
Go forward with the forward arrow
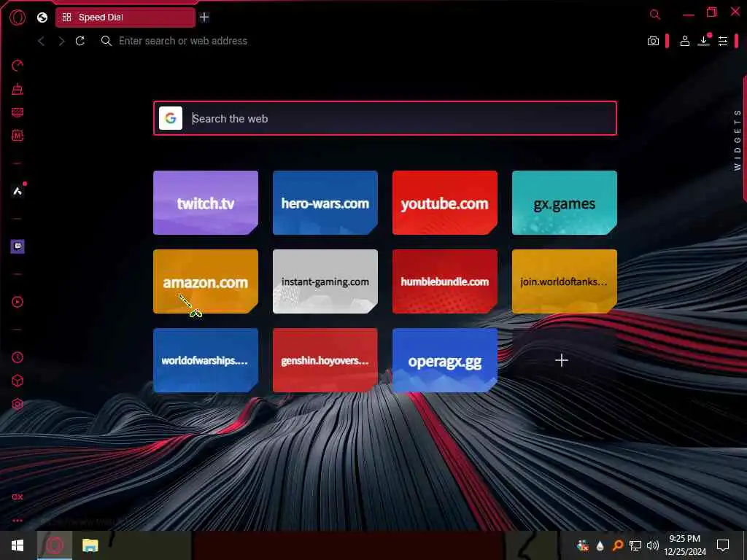(x=61, y=42)
